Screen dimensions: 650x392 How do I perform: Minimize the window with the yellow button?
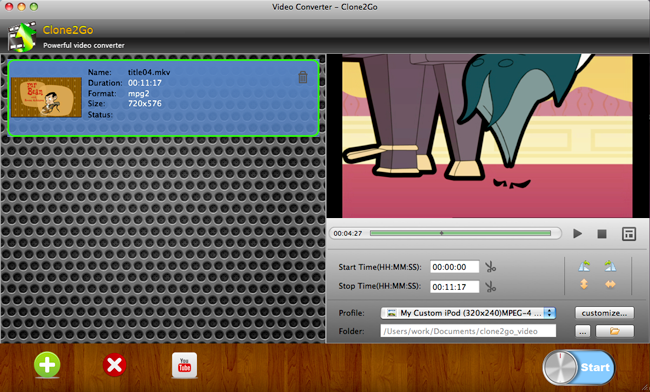point(22,7)
